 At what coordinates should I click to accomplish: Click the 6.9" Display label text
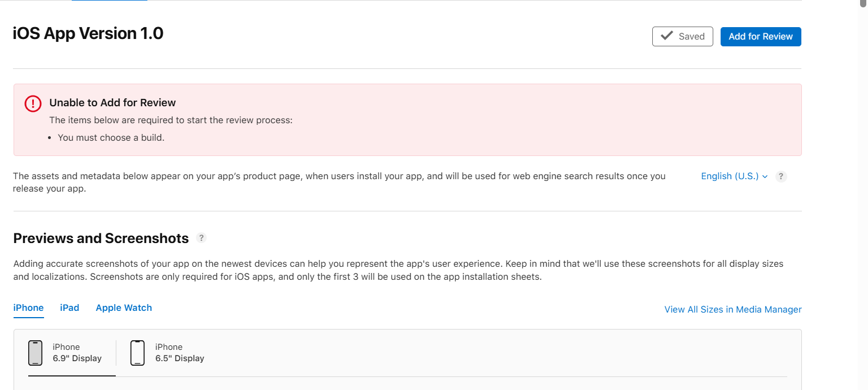(x=77, y=358)
